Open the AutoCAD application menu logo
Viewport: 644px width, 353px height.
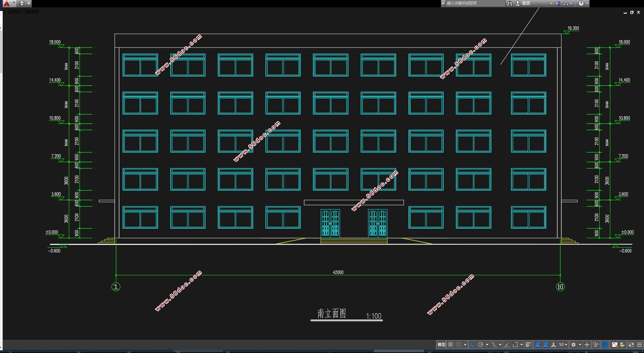point(7,3)
